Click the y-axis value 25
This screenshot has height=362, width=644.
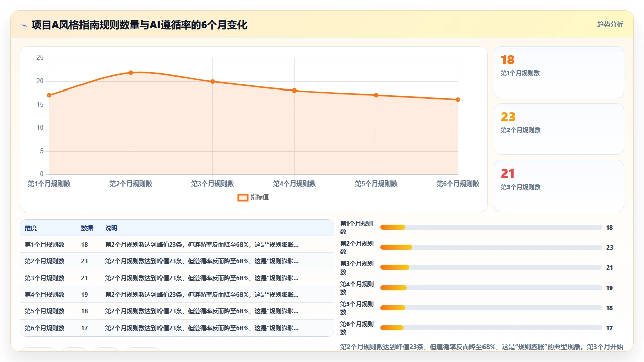pyautogui.click(x=40, y=58)
